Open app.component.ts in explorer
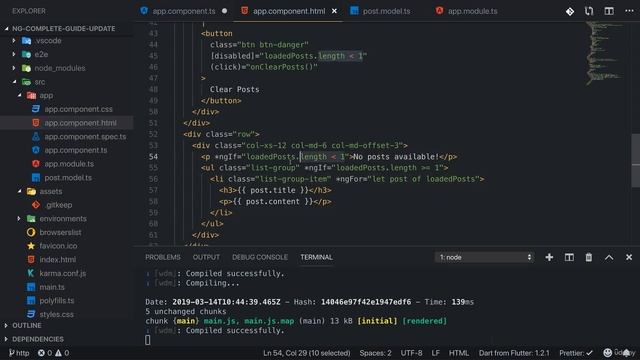Screen dimensions: 640x360 (76, 150)
